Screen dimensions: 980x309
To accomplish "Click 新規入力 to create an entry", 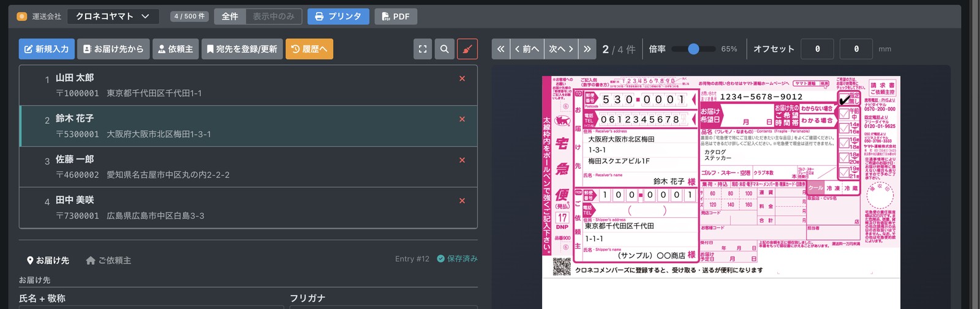I will (47, 49).
